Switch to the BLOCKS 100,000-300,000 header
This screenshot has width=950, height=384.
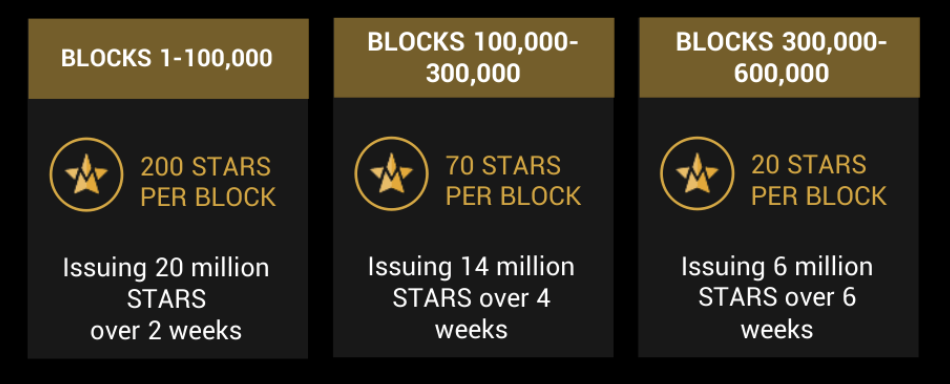(473, 58)
